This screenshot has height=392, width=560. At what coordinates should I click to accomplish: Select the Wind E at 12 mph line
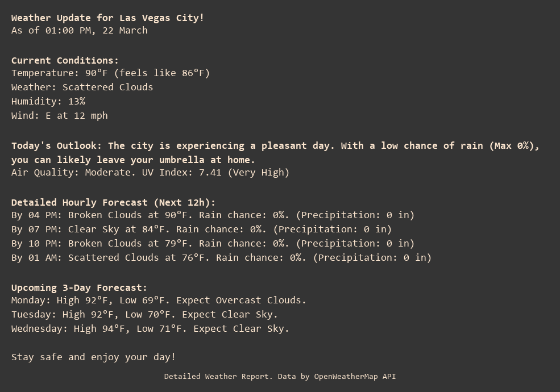(x=60, y=115)
